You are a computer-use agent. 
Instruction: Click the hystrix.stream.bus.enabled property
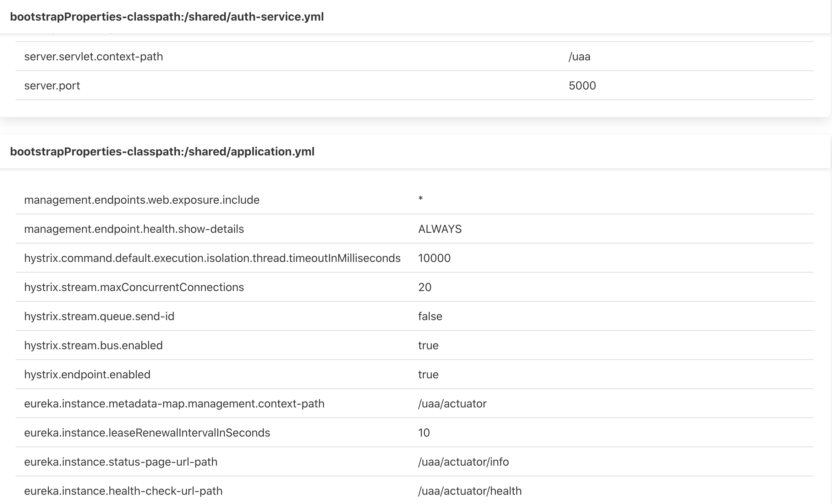pos(93,345)
